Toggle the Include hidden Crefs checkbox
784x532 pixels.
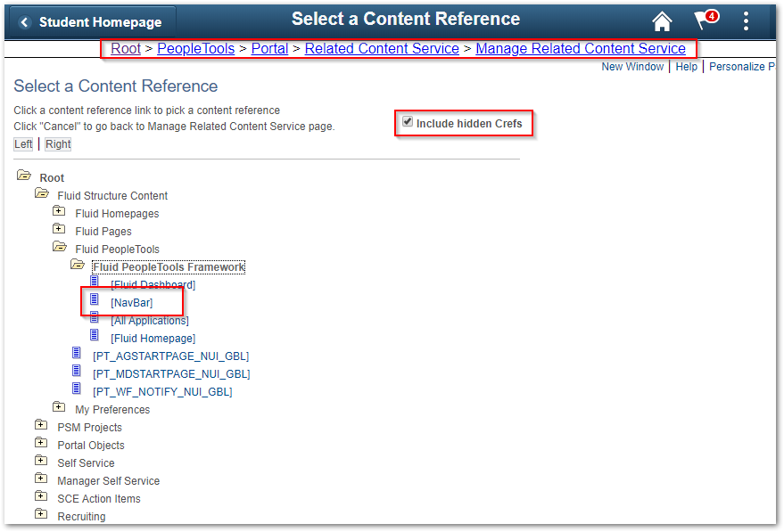click(408, 122)
